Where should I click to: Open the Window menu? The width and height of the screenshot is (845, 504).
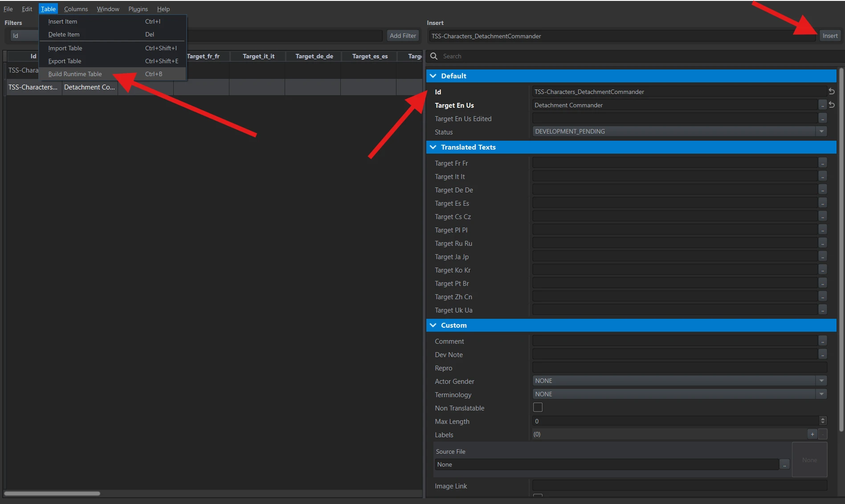click(108, 9)
